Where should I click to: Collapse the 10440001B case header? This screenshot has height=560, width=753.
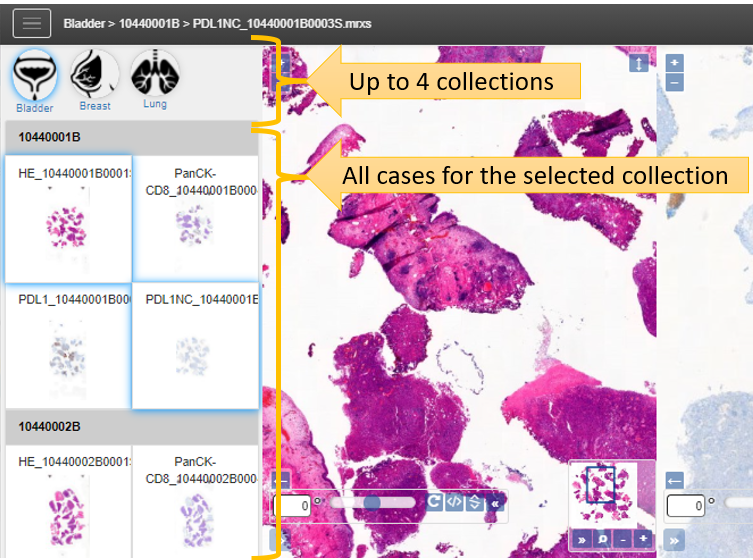[x=131, y=137]
